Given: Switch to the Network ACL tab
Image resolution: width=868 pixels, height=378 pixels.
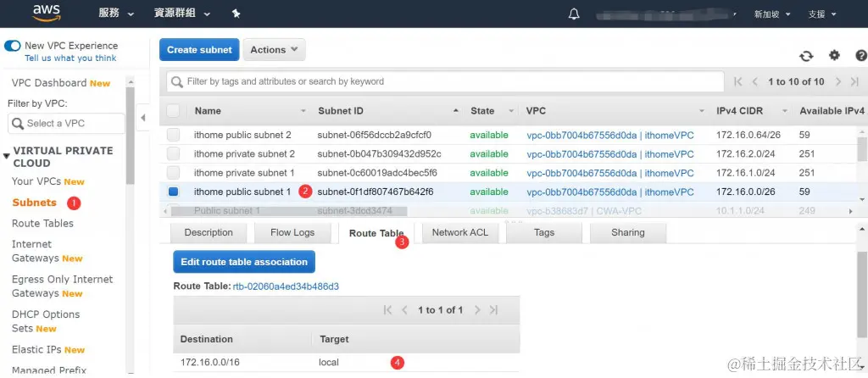Looking at the screenshot, I should tap(460, 233).
